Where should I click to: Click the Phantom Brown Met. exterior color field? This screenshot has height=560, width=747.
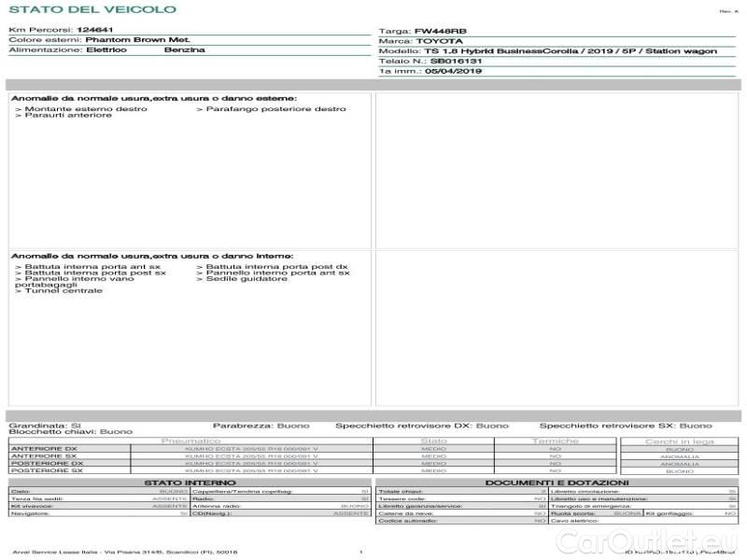point(129,40)
